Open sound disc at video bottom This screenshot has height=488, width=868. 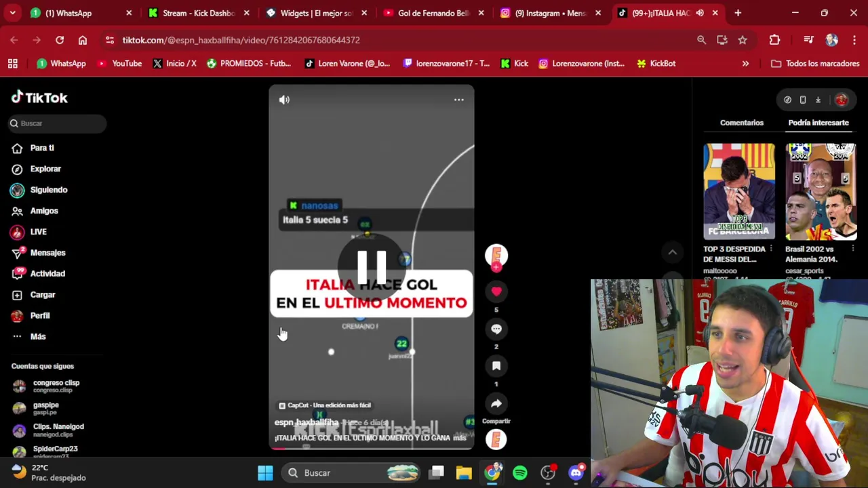click(496, 439)
